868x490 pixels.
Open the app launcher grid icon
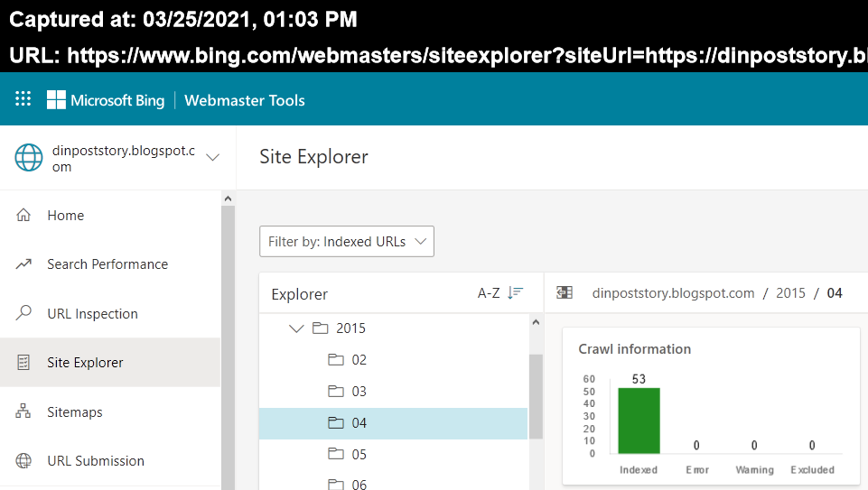tap(23, 99)
